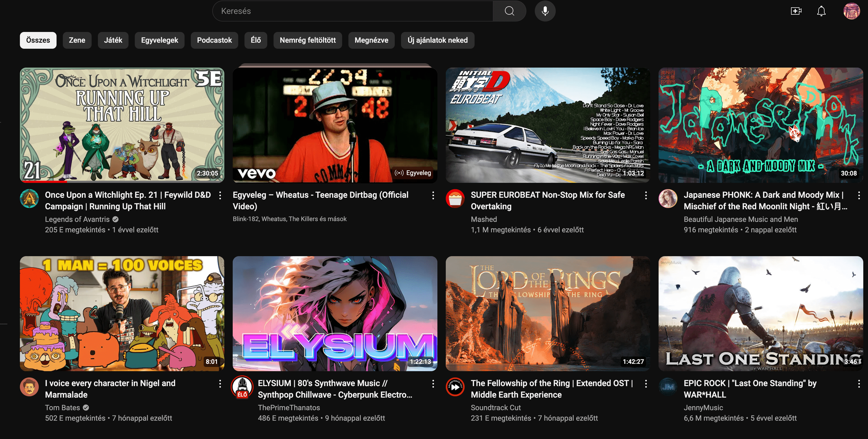
Task: Click the search magnifier button
Action: [x=509, y=11]
